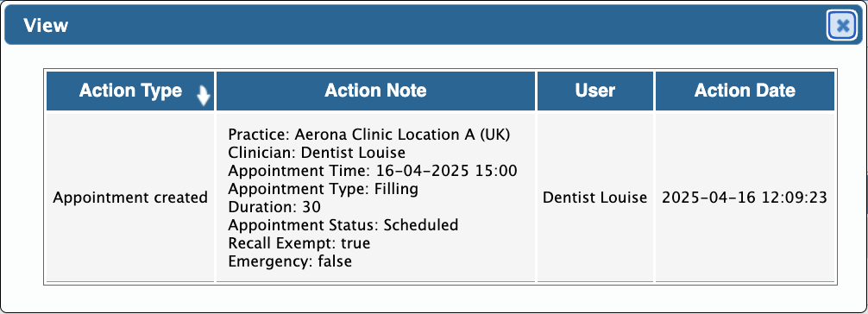Click the sort arrow beside Action Type
This screenshot has width=868, height=314.
pyautogui.click(x=204, y=97)
